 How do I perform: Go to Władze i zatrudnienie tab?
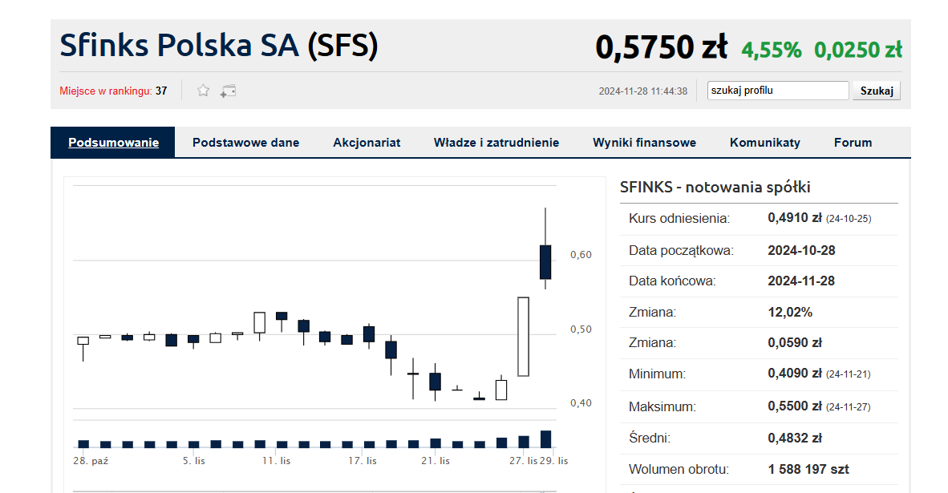point(496,143)
